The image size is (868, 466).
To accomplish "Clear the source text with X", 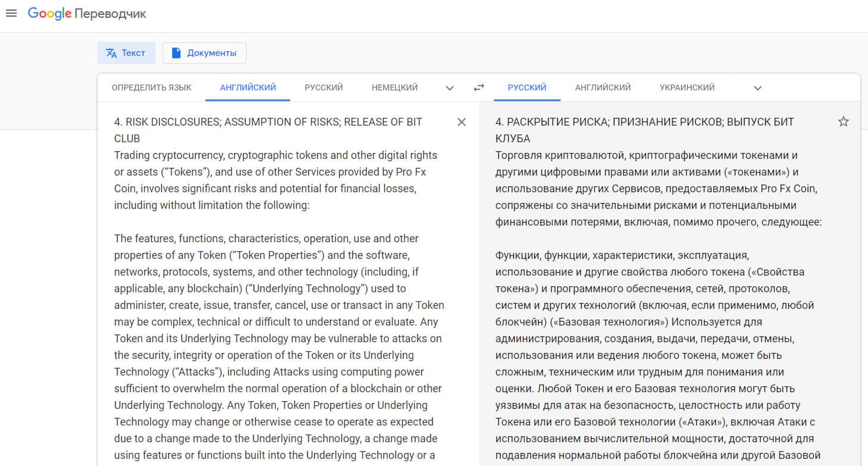I will point(461,122).
